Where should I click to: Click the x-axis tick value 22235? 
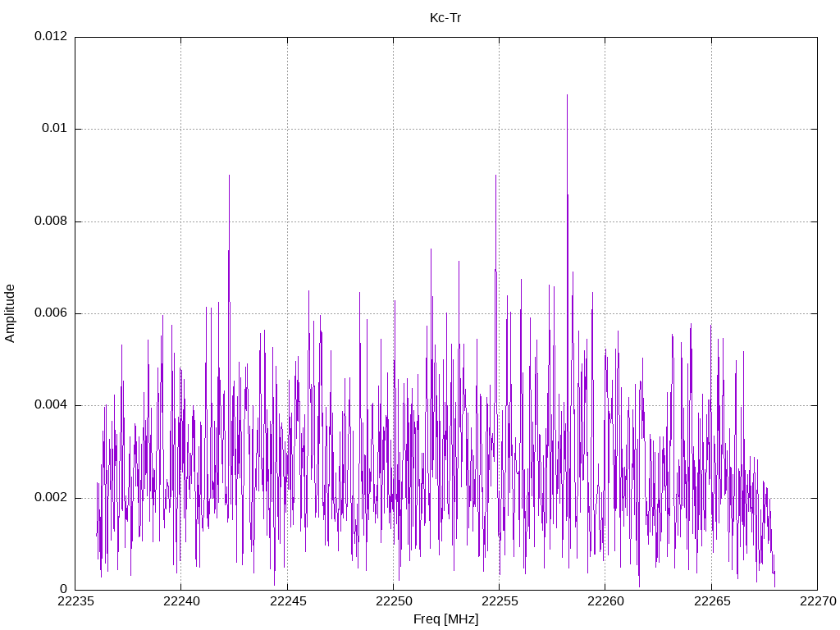click(75, 601)
